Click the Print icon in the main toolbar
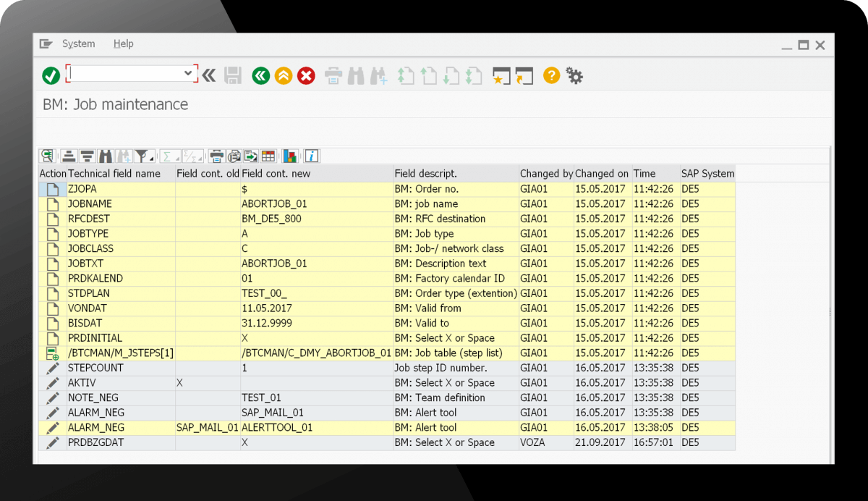 click(x=333, y=75)
